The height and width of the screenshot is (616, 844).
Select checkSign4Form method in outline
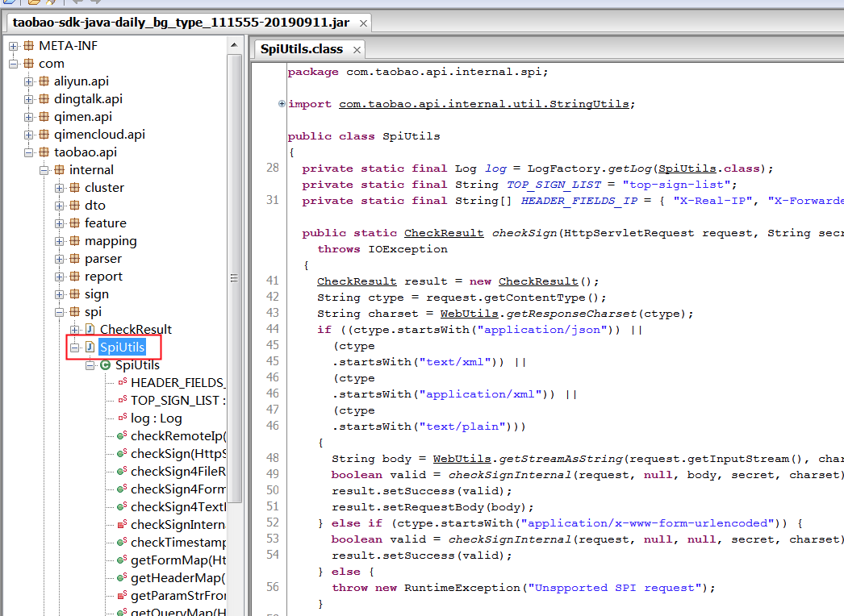(x=178, y=489)
